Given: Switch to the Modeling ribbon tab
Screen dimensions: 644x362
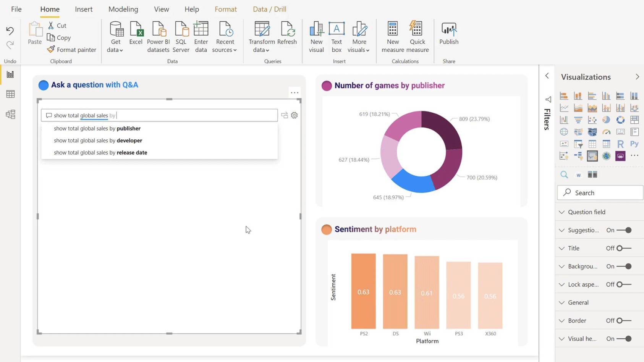Looking at the screenshot, I should click(x=123, y=9).
